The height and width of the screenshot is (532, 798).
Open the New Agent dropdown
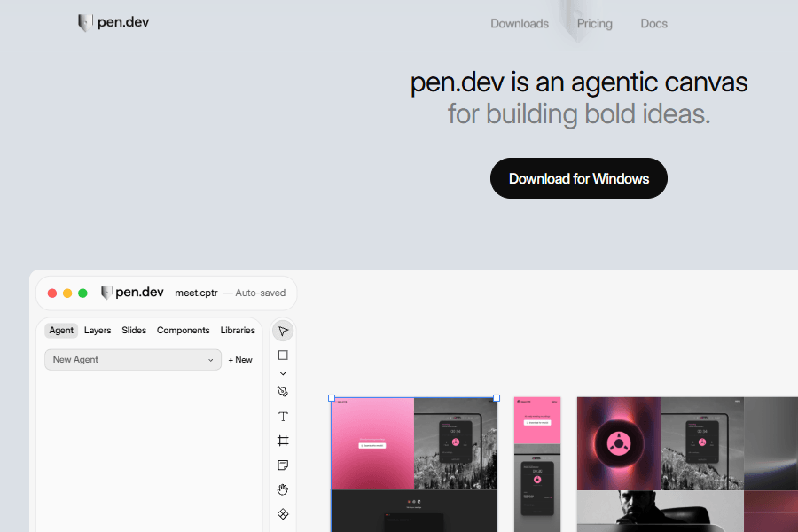(133, 359)
